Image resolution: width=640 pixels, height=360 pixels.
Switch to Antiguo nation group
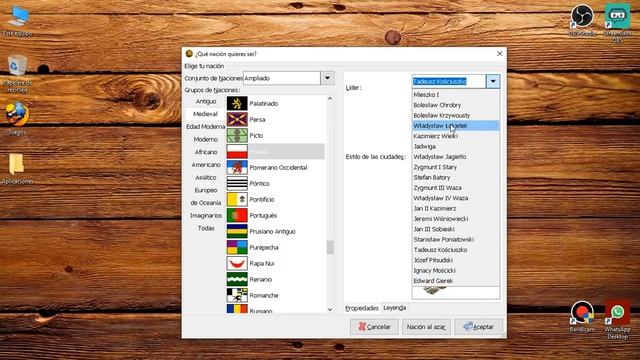tap(206, 101)
